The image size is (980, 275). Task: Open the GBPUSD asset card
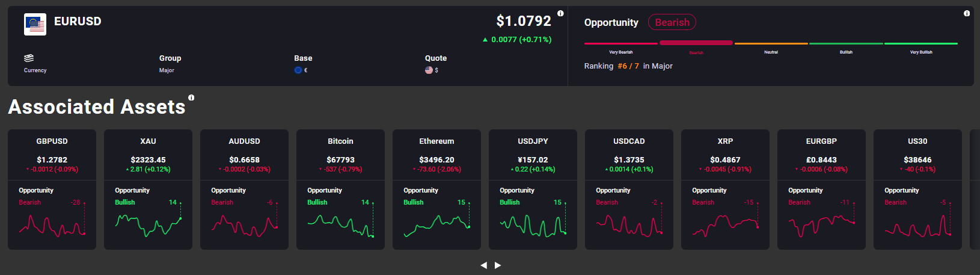click(x=52, y=190)
